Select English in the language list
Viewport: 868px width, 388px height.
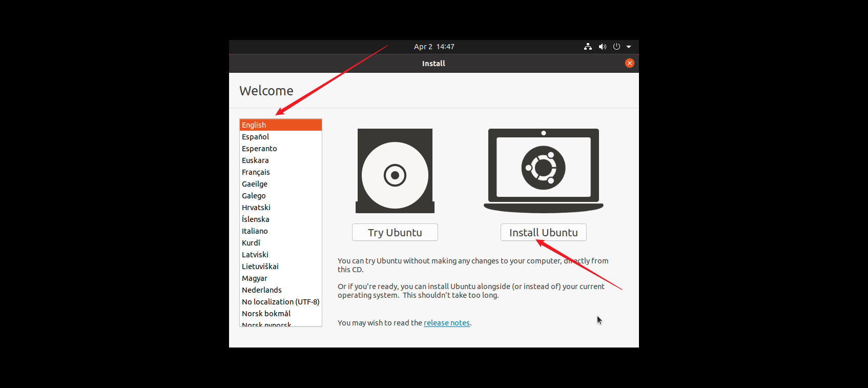coord(281,125)
